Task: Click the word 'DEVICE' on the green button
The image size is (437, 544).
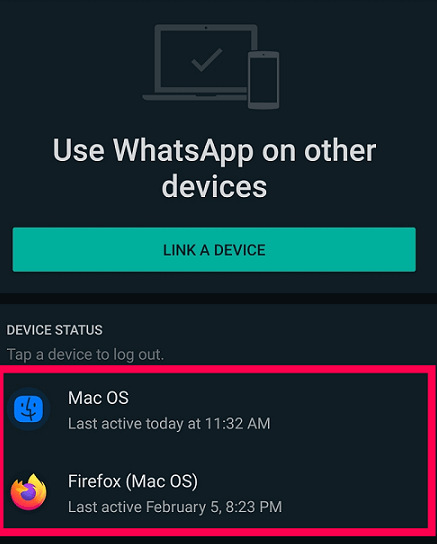Action: 240,250
